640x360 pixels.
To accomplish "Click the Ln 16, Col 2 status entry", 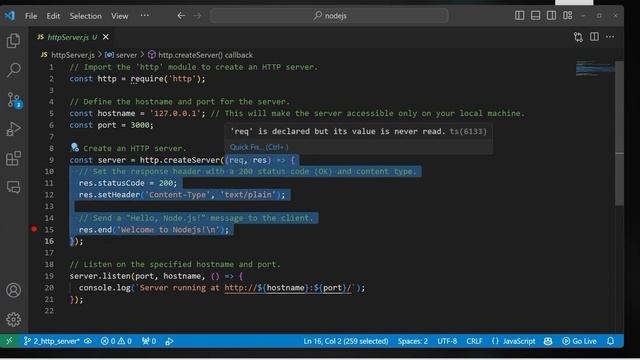I will click(346, 341).
